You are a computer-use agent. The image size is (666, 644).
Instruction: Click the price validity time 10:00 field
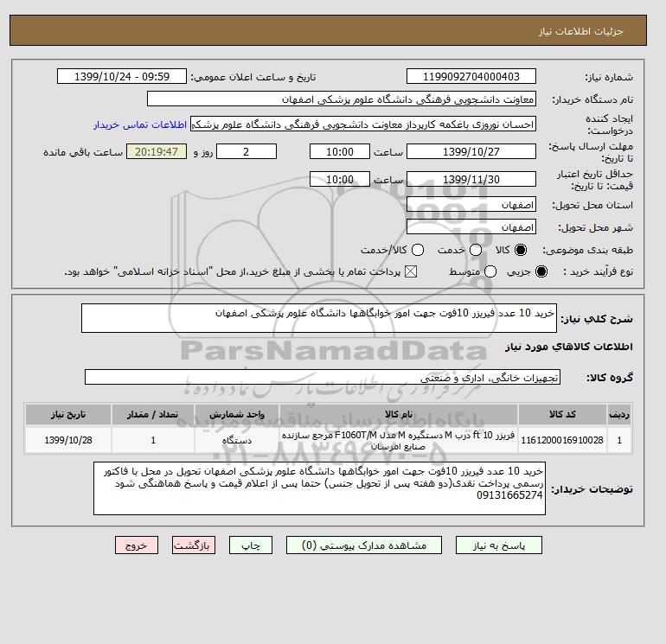(x=340, y=179)
